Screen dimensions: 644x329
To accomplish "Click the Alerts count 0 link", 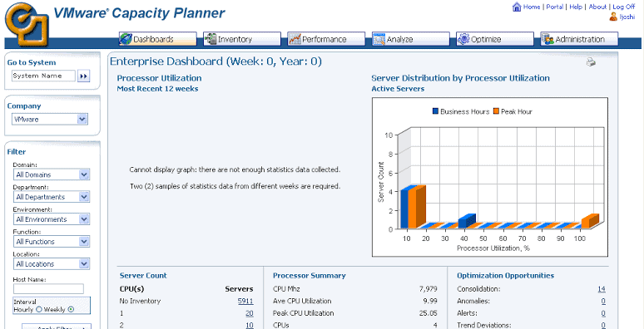I will pos(603,313).
